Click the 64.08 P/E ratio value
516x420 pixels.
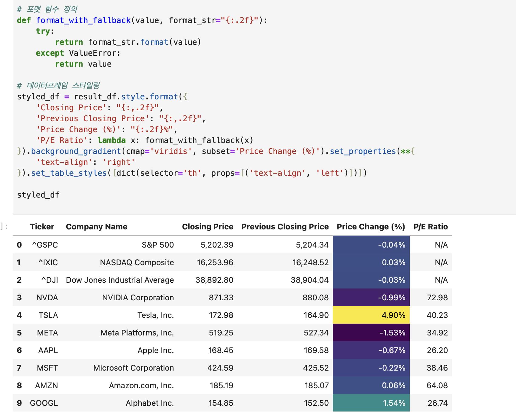[437, 385]
